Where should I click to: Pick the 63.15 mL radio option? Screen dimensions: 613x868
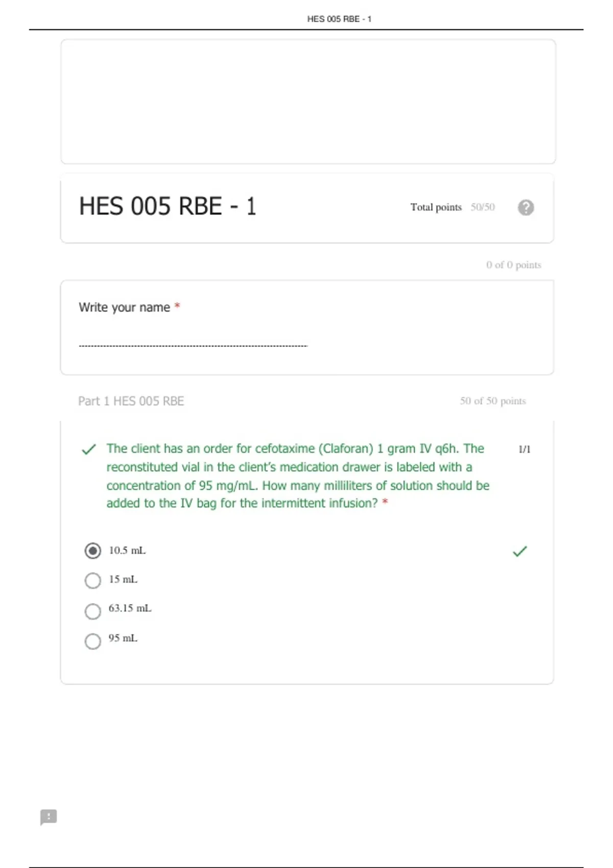[x=93, y=611]
